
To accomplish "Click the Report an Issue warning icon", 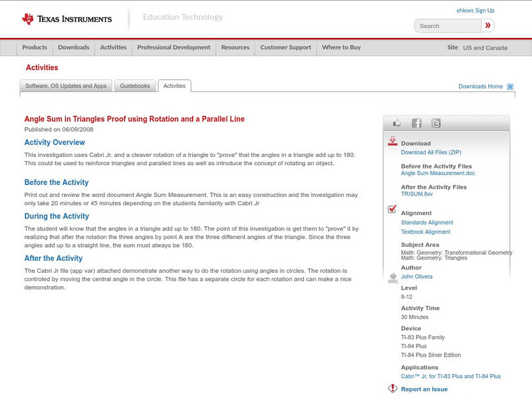I will tap(392, 388).
